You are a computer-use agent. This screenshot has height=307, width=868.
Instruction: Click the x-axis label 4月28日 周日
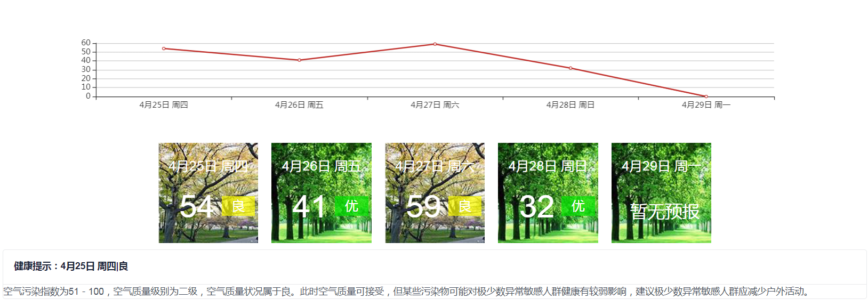[x=570, y=105]
